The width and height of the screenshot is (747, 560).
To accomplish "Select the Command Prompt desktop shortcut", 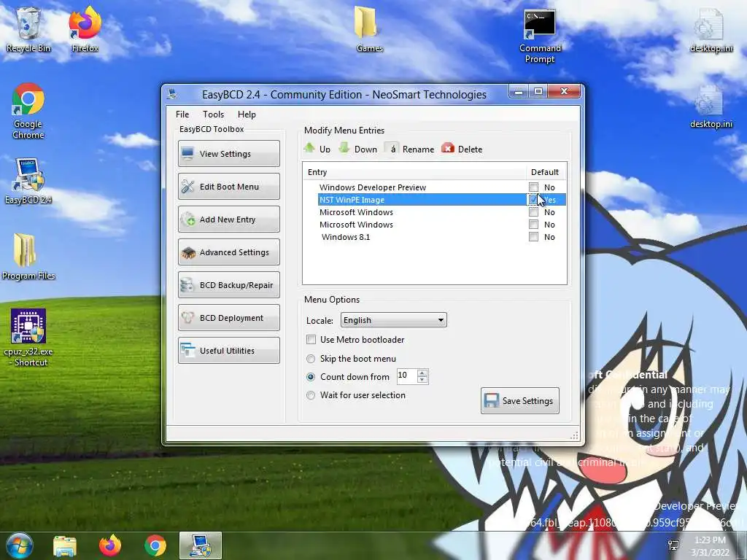I will point(540,36).
